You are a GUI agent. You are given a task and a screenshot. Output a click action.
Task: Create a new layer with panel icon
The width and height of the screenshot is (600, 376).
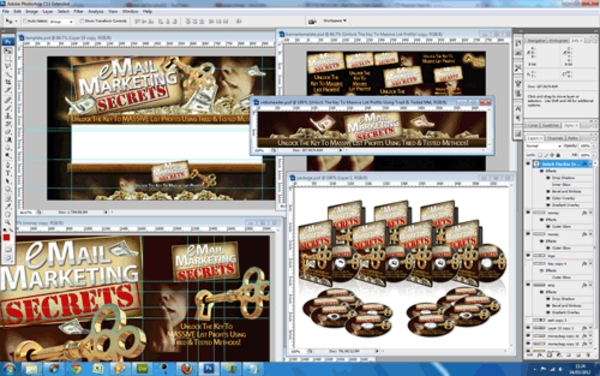tap(579, 355)
